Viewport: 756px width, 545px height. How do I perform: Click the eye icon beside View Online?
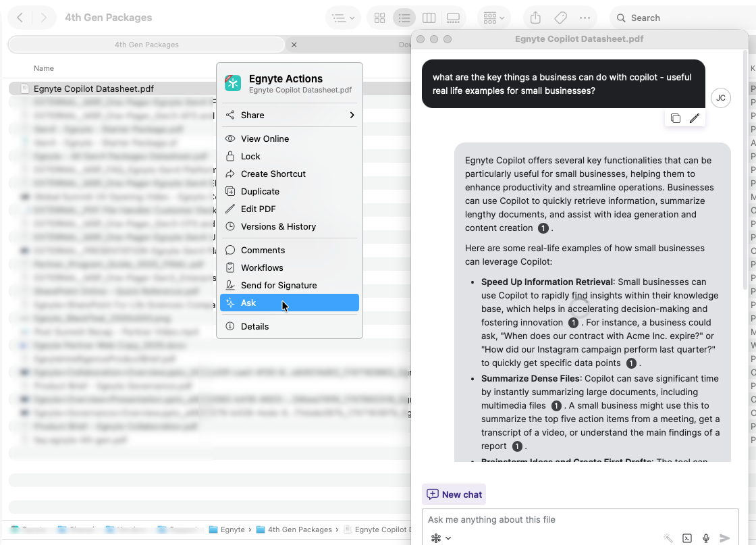pos(230,139)
